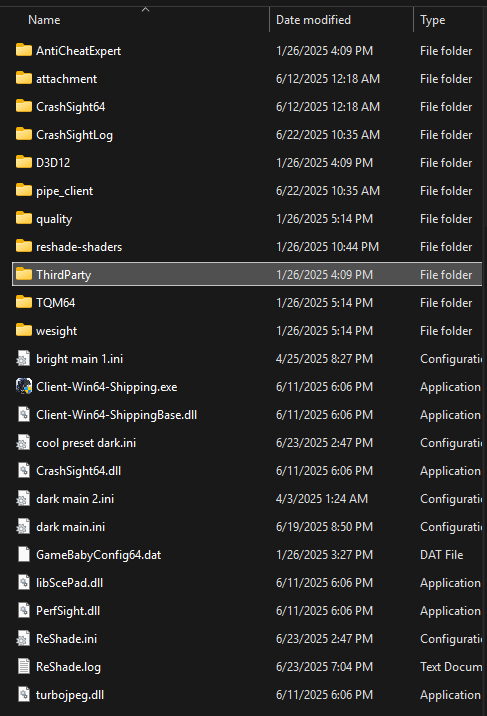
Task: Click the cool preset dark.ini file icon
Action: point(24,442)
